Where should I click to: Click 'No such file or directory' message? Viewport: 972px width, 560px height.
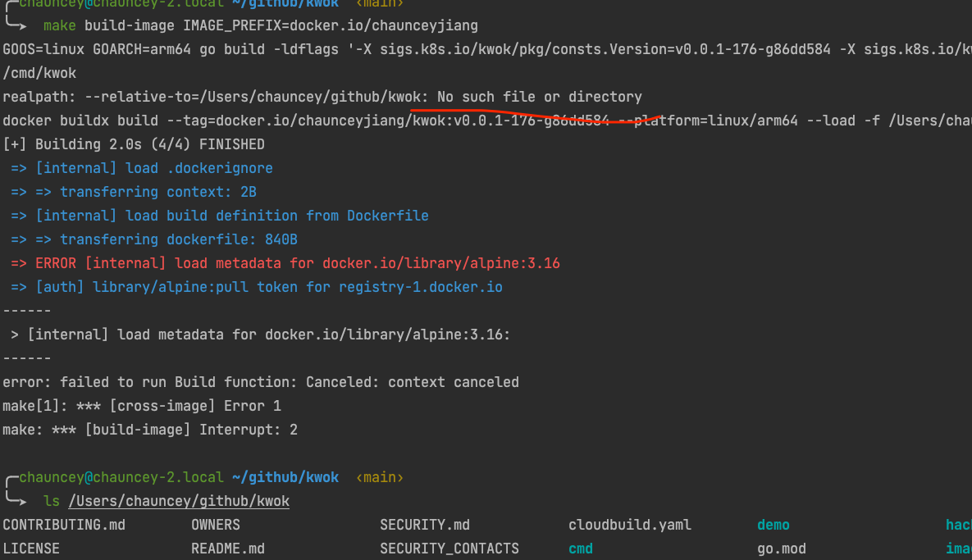[x=539, y=98]
